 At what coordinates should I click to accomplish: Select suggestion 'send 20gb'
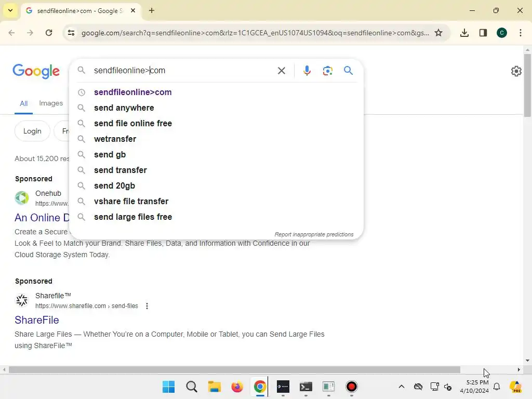pos(217,186)
